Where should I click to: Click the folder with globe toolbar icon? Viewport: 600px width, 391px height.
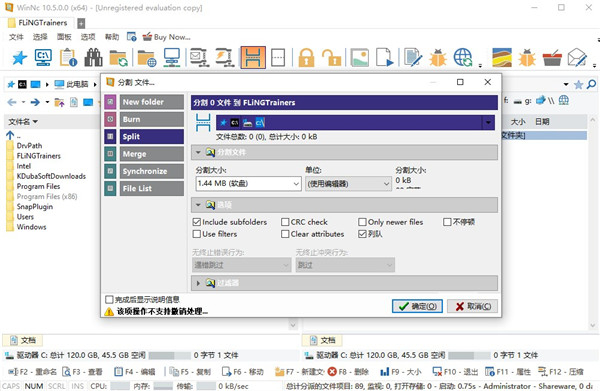tap(147, 58)
